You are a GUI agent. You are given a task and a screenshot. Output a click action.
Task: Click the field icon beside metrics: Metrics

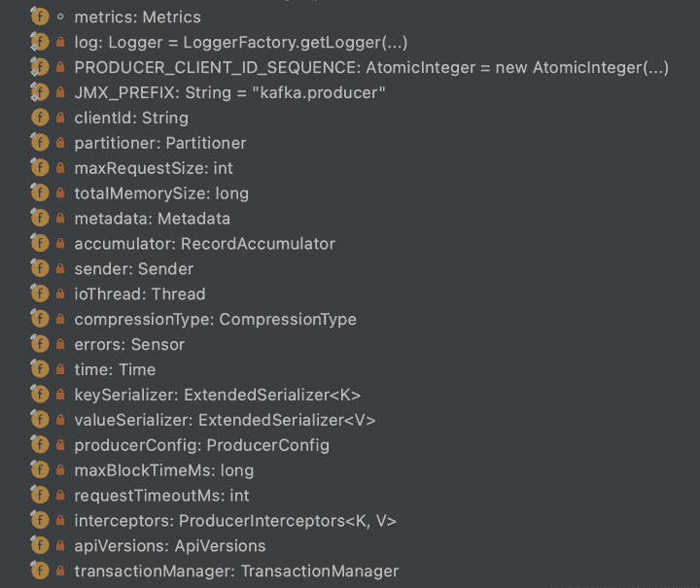click(40, 17)
